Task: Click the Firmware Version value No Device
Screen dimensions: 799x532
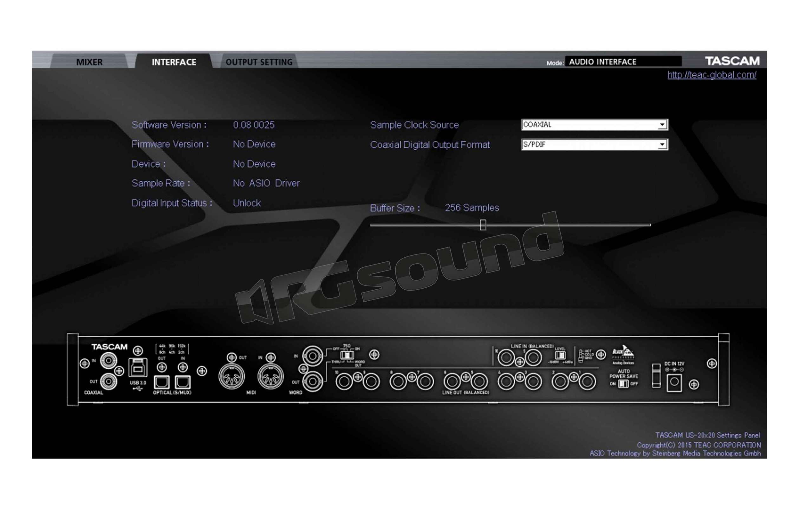Action: (254, 144)
